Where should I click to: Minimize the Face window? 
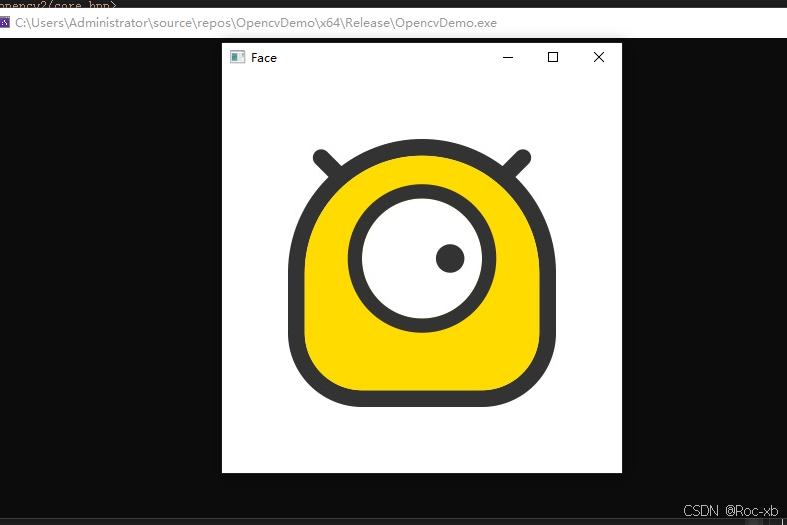(x=508, y=58)
